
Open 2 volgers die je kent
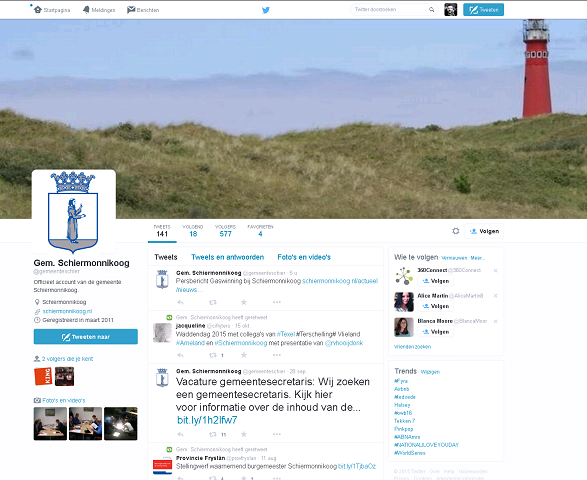[67, 359]
